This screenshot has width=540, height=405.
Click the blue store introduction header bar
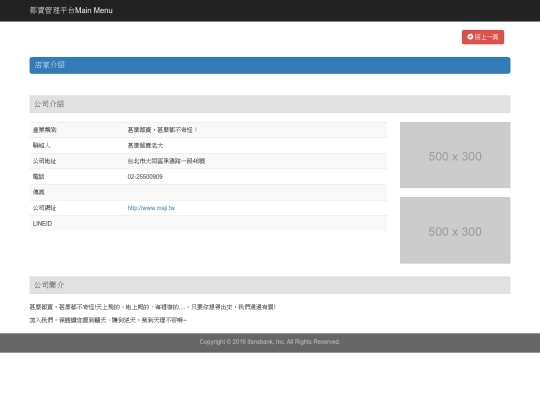coord(270,65)
